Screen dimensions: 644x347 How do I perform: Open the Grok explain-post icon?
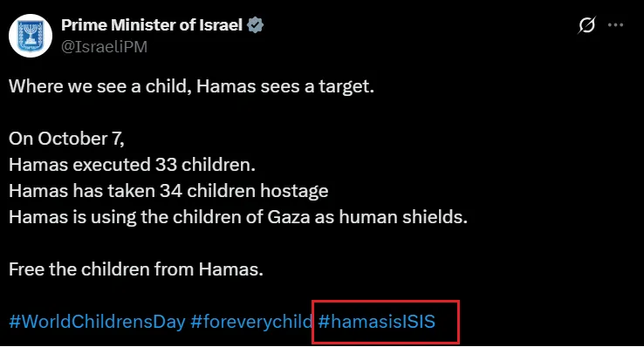point(586,25)
